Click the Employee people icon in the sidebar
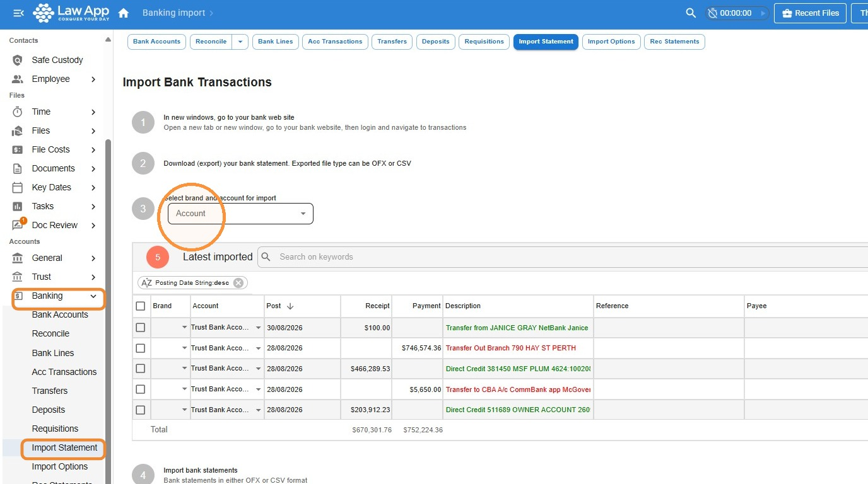The width and height of the screenshot is (868, 484). click(18, 79)
